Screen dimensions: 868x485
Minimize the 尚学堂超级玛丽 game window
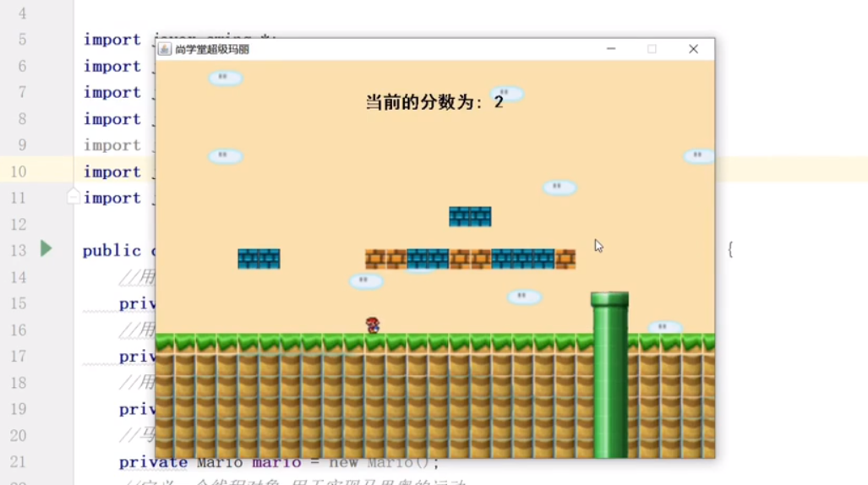611,49
